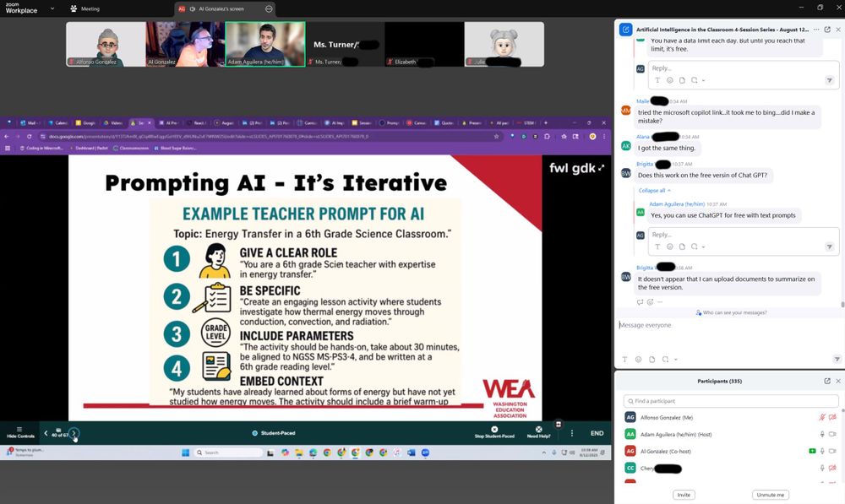The image size is (845, 504).
Task: Open Word from the shared screen taskbar
Action: coord(412,453)
